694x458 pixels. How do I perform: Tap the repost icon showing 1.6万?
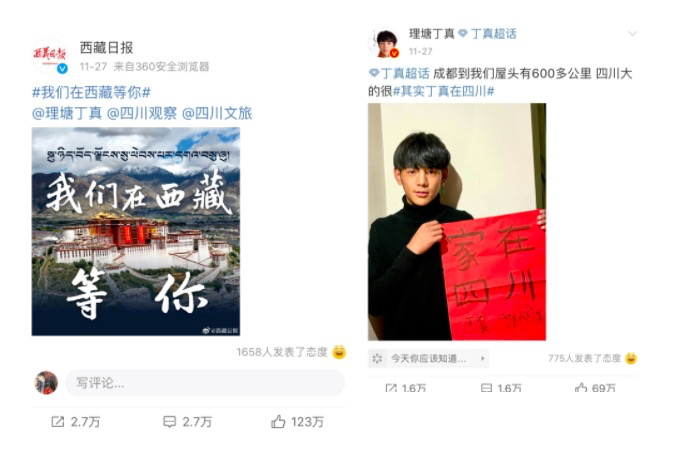click(391, 388)
